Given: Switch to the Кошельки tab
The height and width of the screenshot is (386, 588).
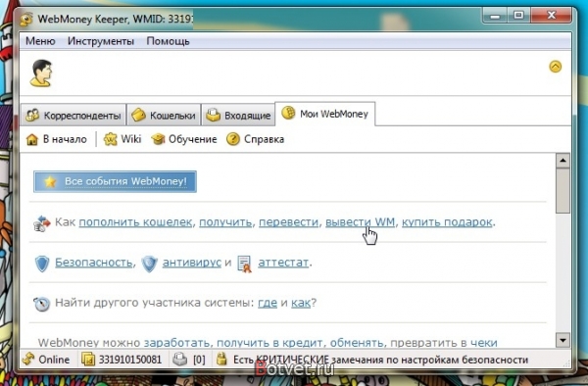Looking at the screenshot, I should pos(164,115).
